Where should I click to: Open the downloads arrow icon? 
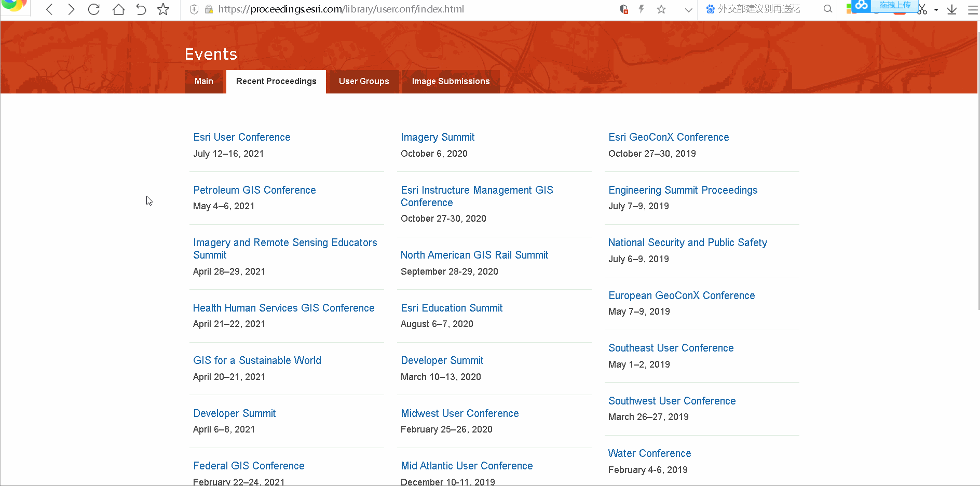point(952,9)
